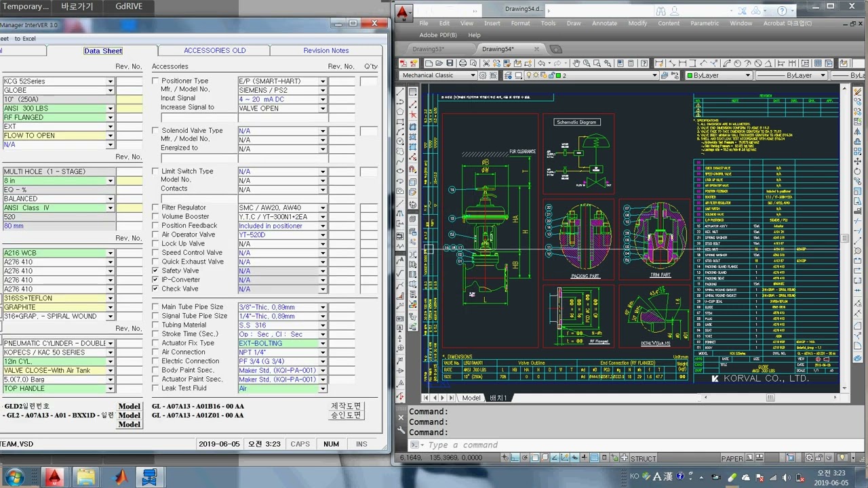The height and width of the screenshot is (488, 868).
Task: Click the status bar workspace switching gear
Action: pyautogui.click(x=809, y=457)
